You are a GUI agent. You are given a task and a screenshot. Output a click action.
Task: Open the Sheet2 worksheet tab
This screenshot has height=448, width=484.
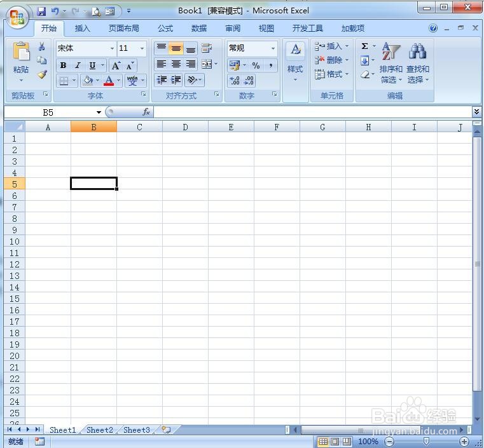click(x=100, y=430)
